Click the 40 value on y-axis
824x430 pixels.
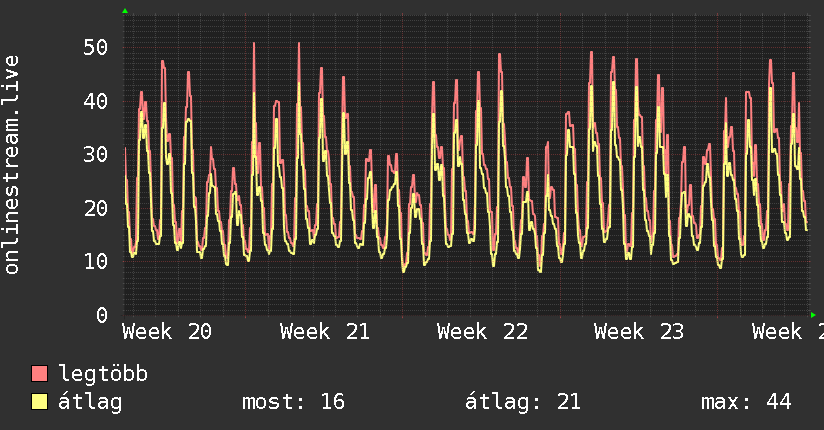96,101
